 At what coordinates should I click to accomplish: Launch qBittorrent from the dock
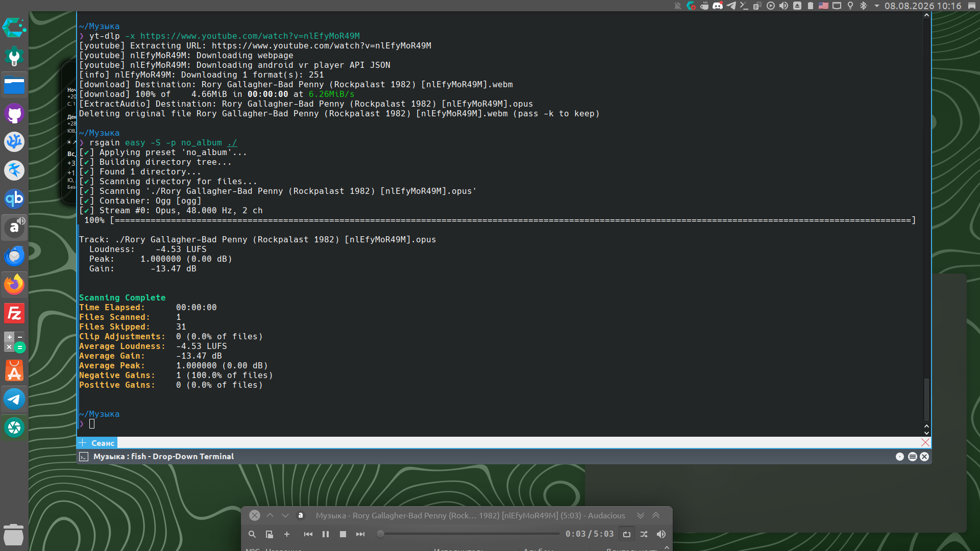tap(14, 199)
